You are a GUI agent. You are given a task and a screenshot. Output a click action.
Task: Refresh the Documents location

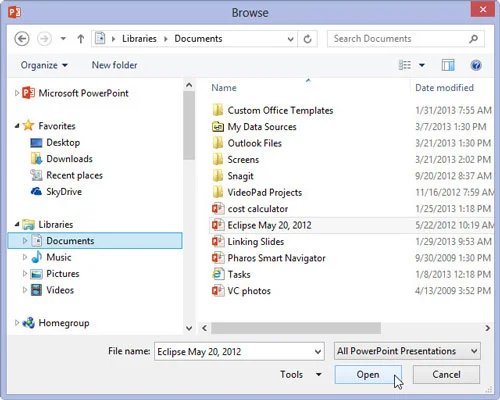307,39
